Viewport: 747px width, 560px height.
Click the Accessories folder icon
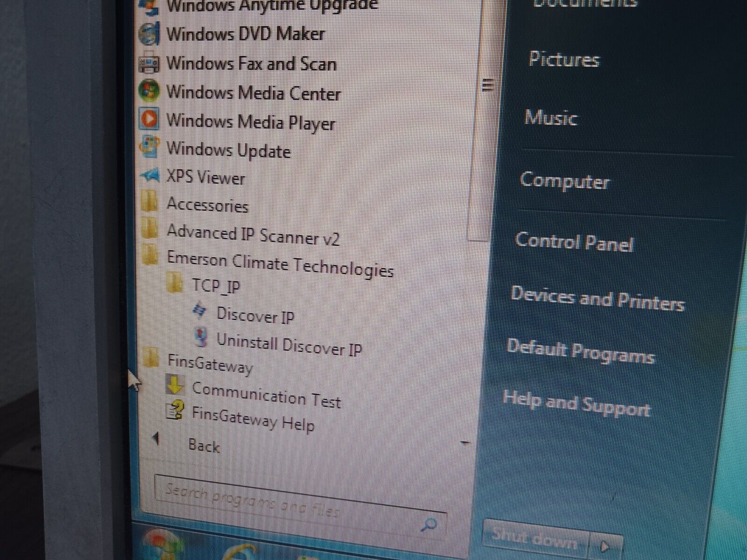click(x=150, y=202)
